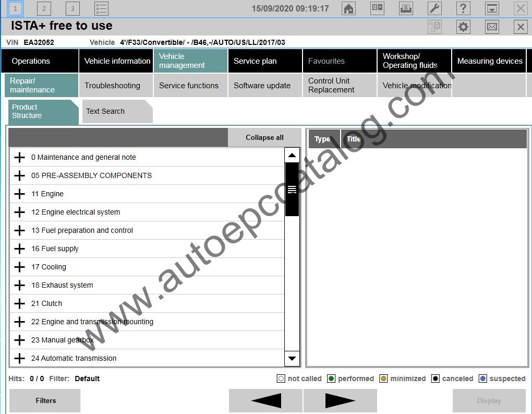Open help with the question mark icon
This screenshot has width=532, height=414.
(463, 8)
